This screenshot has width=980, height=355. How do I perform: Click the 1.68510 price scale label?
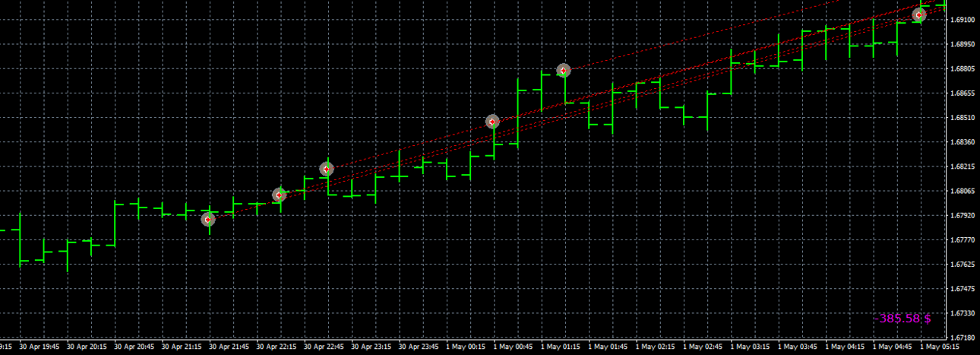click(x=963, y=118)
